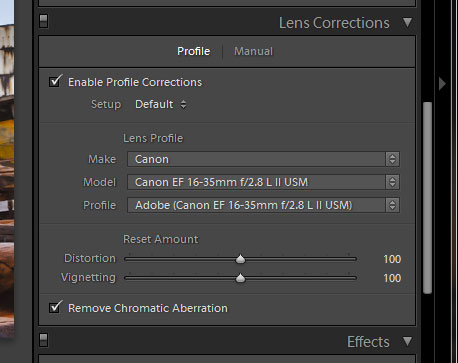Uncheck Enable Profile Corrections

(x=55, y=81)
